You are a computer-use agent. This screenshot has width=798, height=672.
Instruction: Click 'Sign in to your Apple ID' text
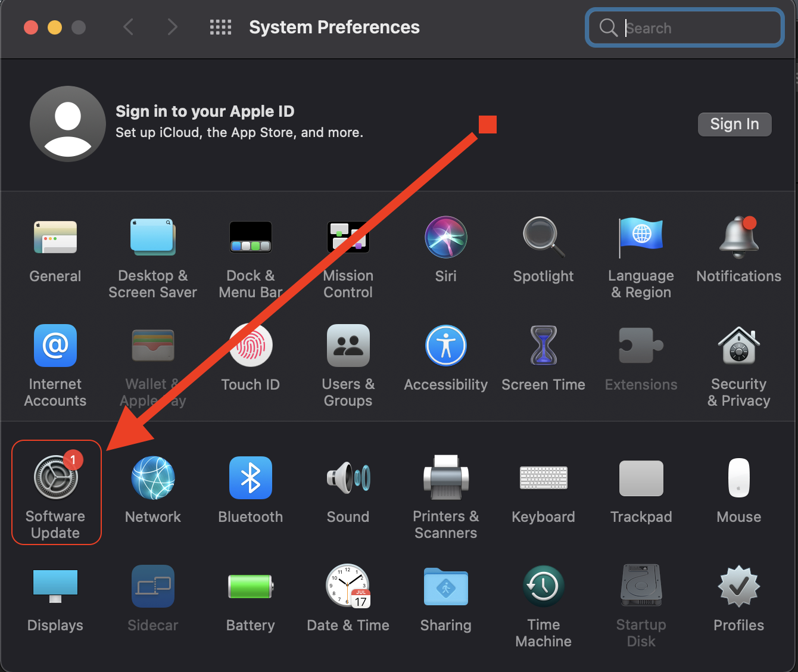click(205, 111)
